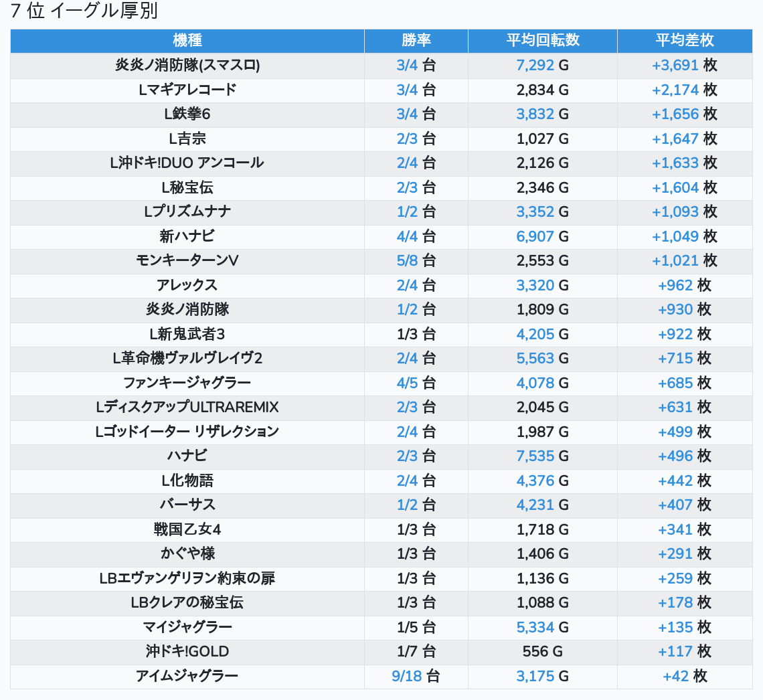Open the Lマギアレコード row

(187, 90)
